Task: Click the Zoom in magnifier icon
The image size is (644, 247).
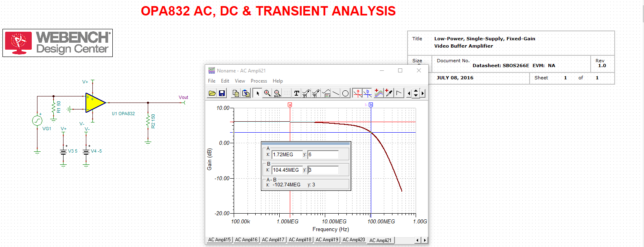Action: pyautogui.click(x=267, y=93)
